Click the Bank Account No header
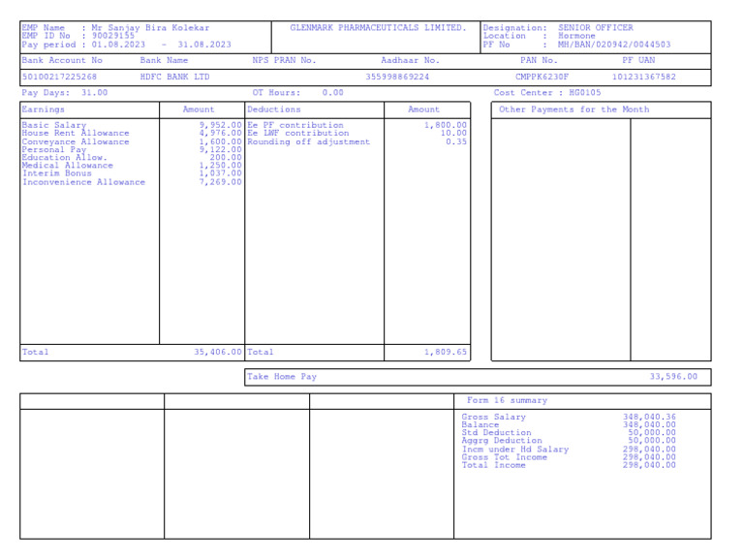This screenshot has width=744, height=560. 62,60
